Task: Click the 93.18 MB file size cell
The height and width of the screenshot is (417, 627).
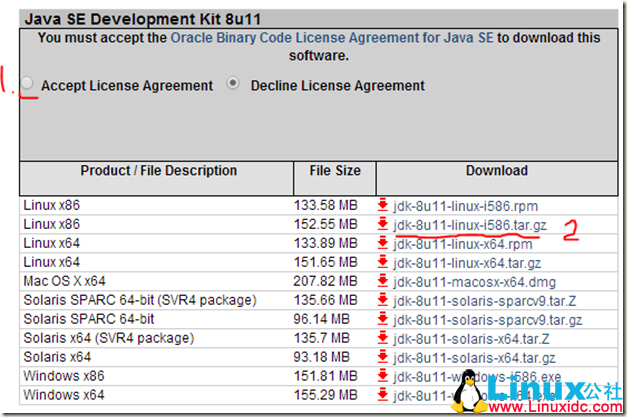Action: (x=321, y=357)
